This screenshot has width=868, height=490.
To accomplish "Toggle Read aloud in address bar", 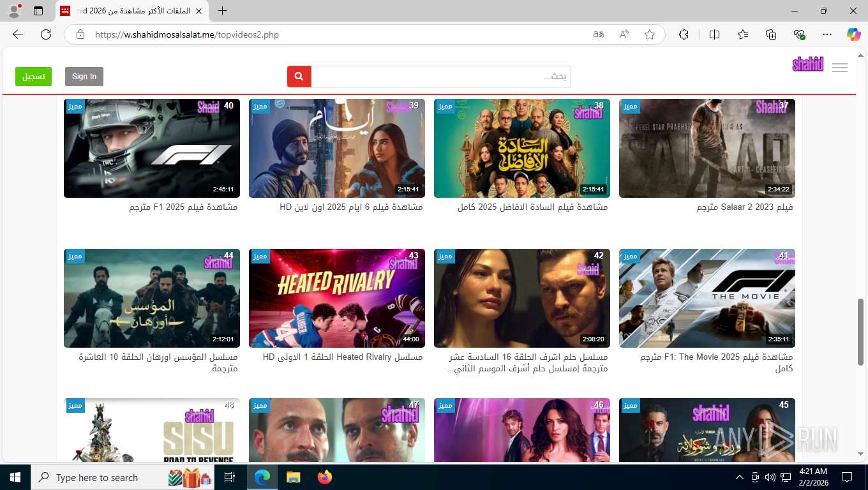I will pyautogui.click(x=624, y=34).
